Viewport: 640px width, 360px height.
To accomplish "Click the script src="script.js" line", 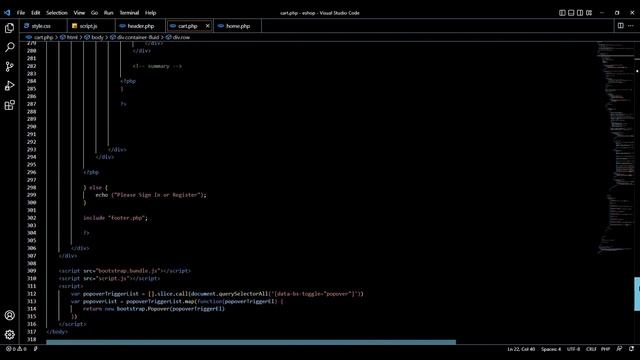I will coord(109,278).
